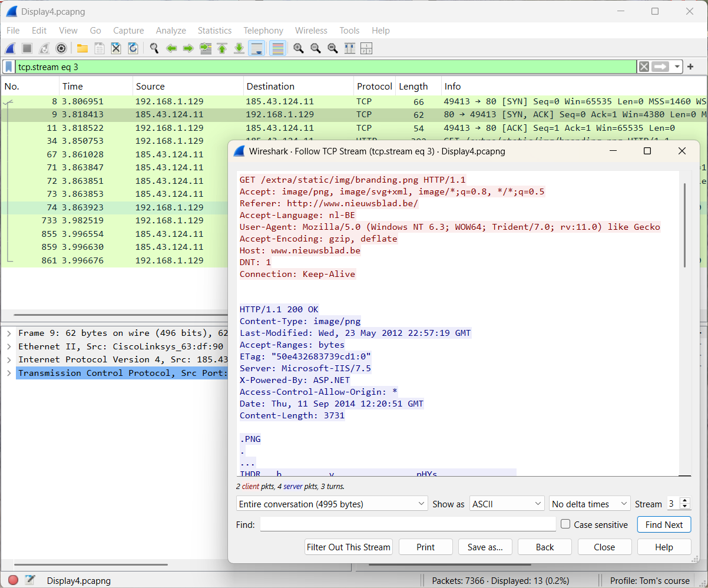708x588 pixels.
Task: Expand Internet Protocol Version 4 tree
Action: [x=9, y=359]
